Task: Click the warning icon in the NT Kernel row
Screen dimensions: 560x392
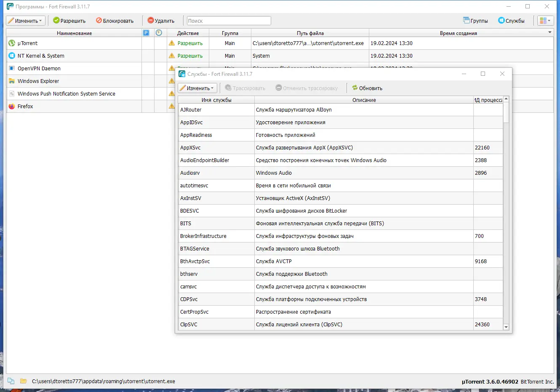Action: (172, 56)
